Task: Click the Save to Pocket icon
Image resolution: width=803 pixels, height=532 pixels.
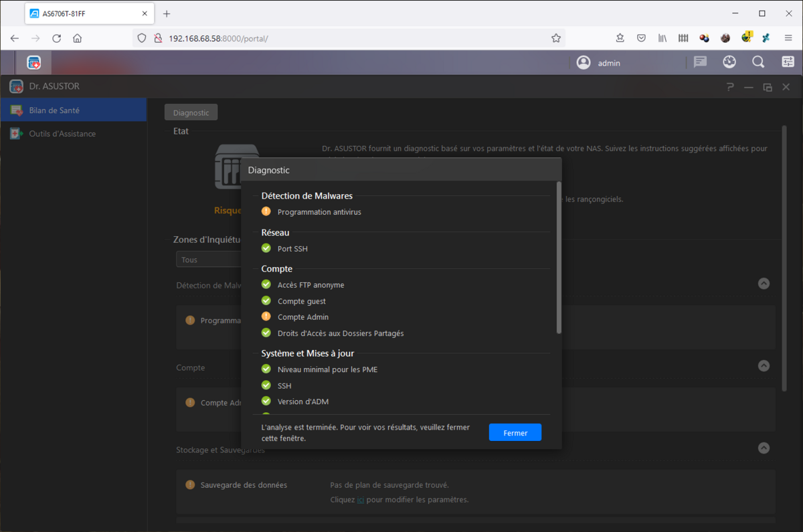Action: 641,38
